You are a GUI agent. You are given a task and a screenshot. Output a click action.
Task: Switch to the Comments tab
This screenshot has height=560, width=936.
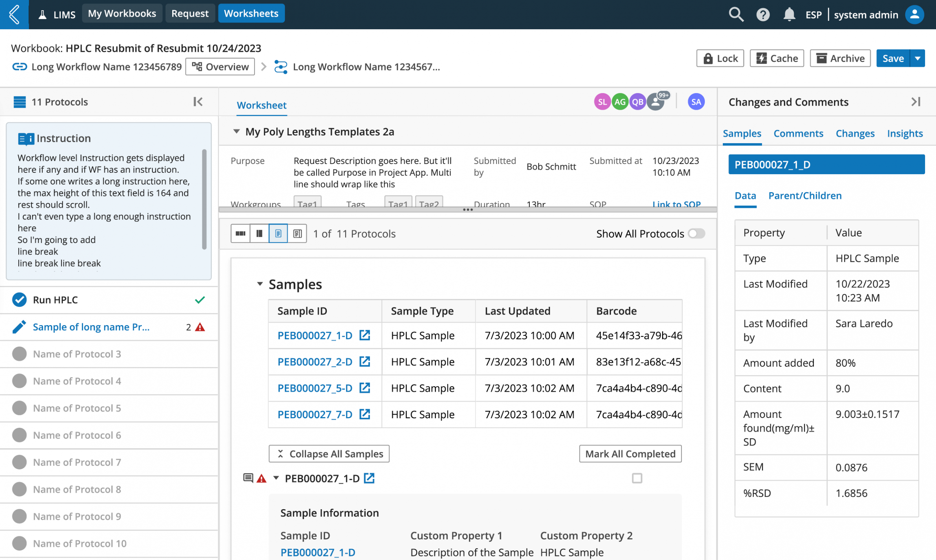798,133
